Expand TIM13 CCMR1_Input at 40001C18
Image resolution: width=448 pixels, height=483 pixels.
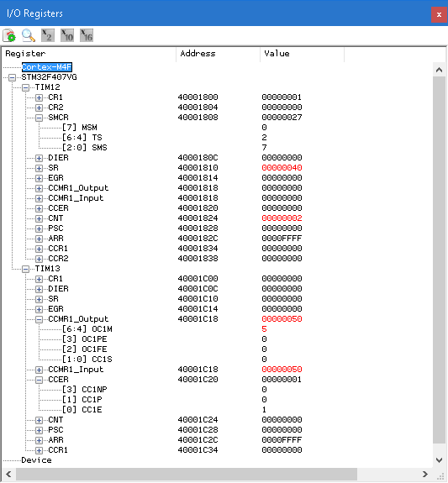coord(39,370)
